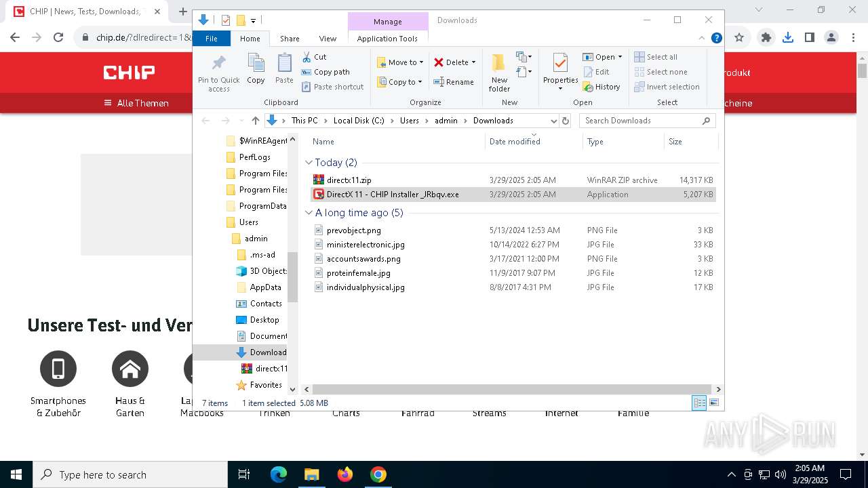
Task: Click the Rename ribbon button
Action: click(x=454, y=82)
